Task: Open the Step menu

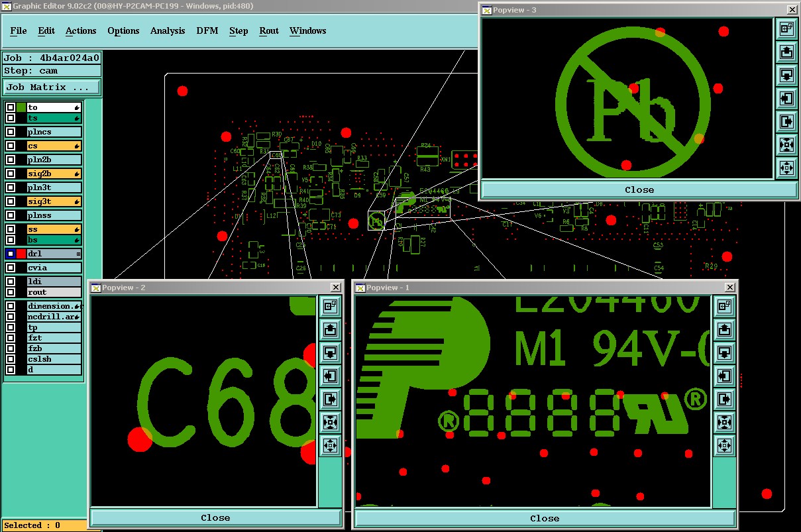Action: 239,30
